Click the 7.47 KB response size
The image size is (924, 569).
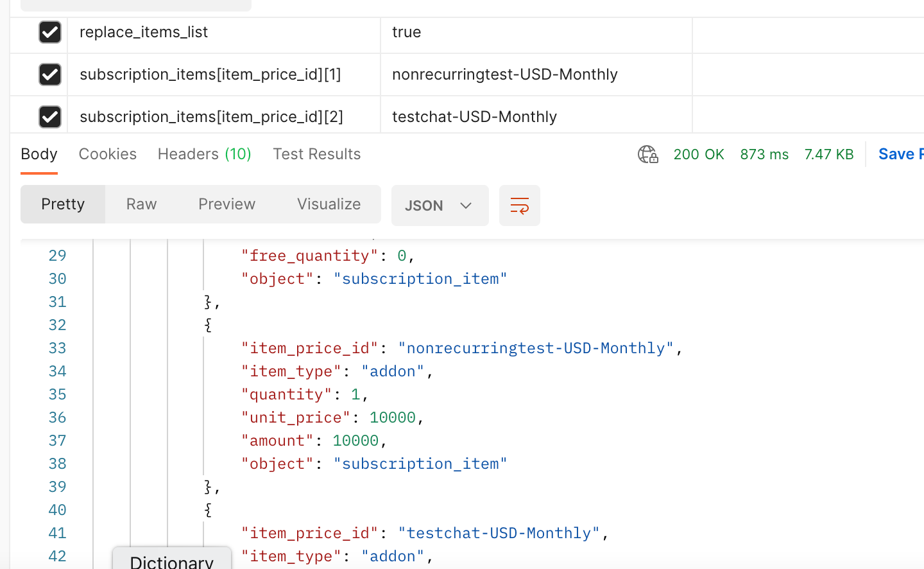point(828,154)
